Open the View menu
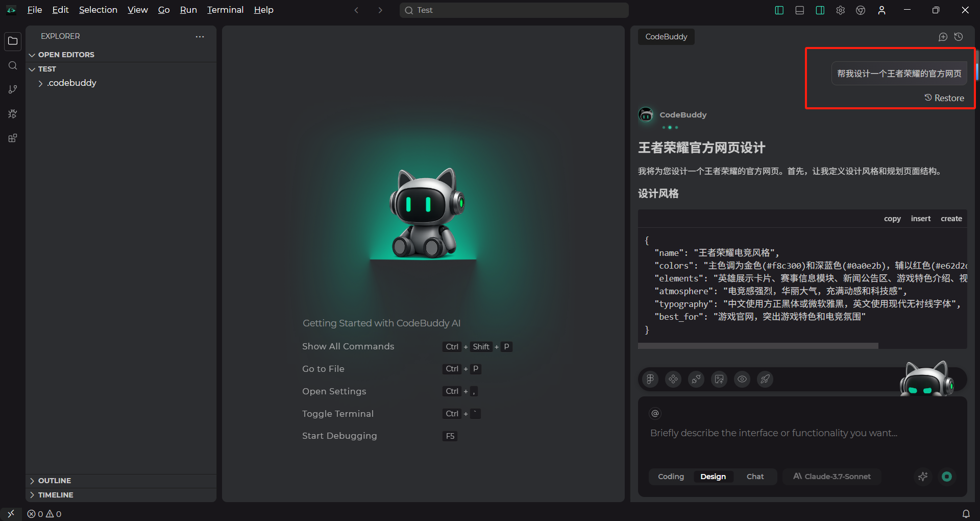The height and width of the screenshot is (521, 980). 137,10
